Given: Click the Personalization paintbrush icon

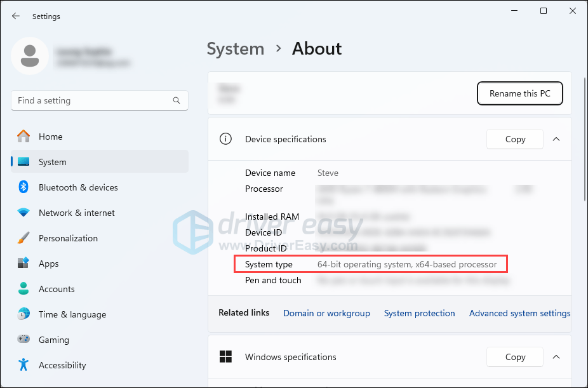Looking at the screenshot, I should pos(23,238).
